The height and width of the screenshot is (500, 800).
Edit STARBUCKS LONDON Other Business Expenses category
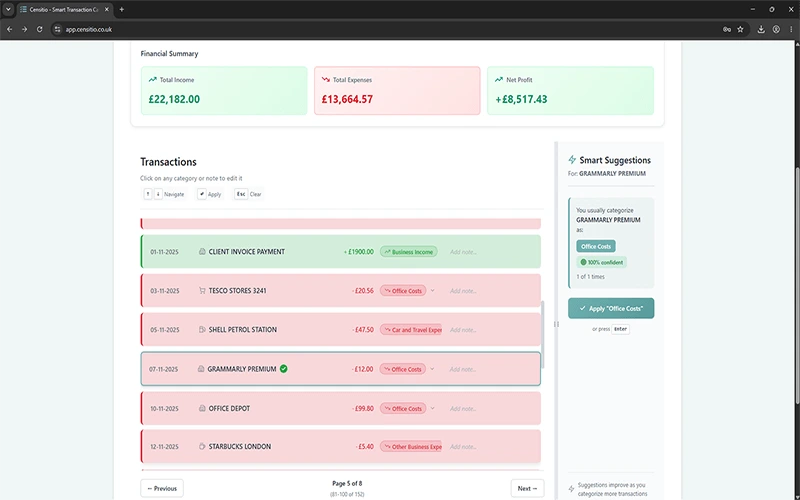(411, 446)
